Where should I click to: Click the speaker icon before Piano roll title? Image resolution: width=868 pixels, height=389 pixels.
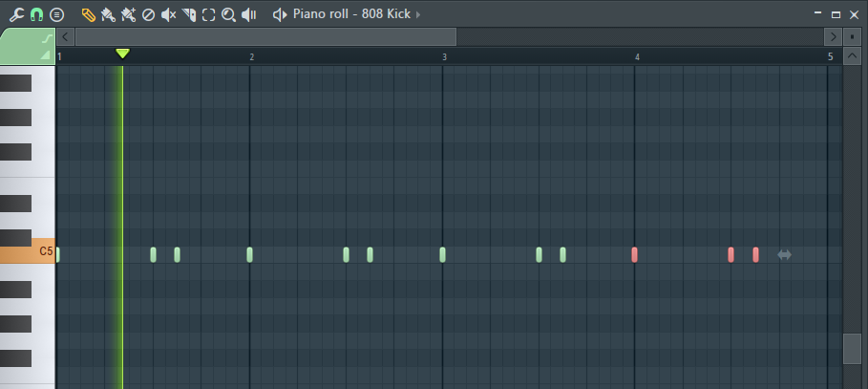coord(280,14)
